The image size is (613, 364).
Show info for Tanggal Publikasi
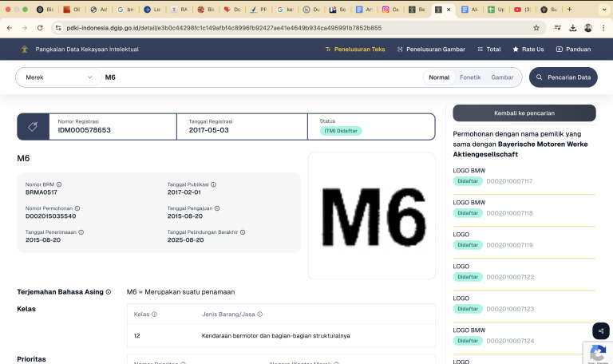click(x=213, y=184)
